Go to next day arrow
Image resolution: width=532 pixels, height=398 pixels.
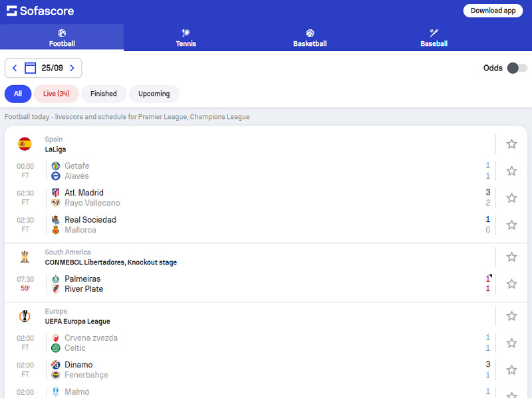click(x=72, y=68)
